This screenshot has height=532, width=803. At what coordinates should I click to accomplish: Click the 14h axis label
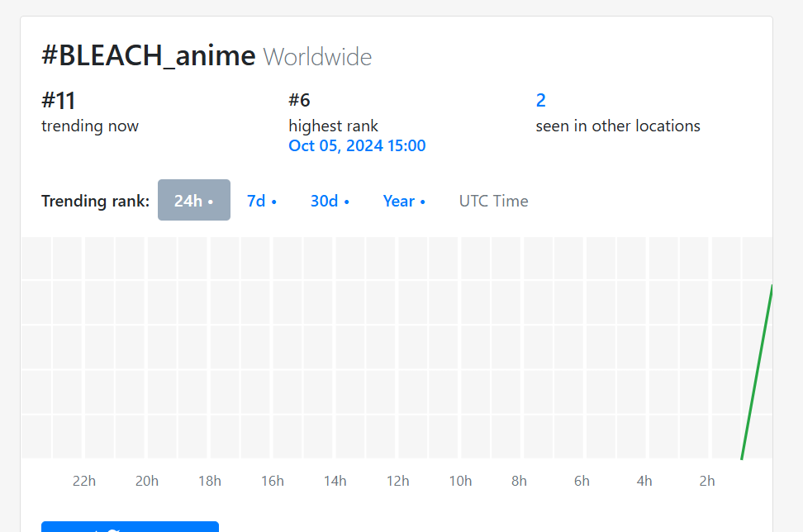[335, 482]
